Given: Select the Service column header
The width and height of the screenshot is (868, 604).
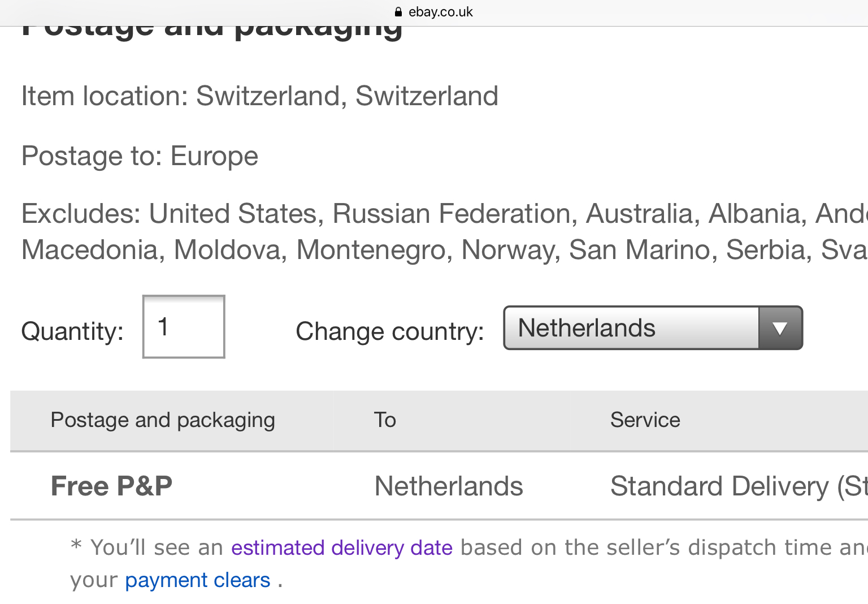Looking at the screenshot, I should (645, 420).
